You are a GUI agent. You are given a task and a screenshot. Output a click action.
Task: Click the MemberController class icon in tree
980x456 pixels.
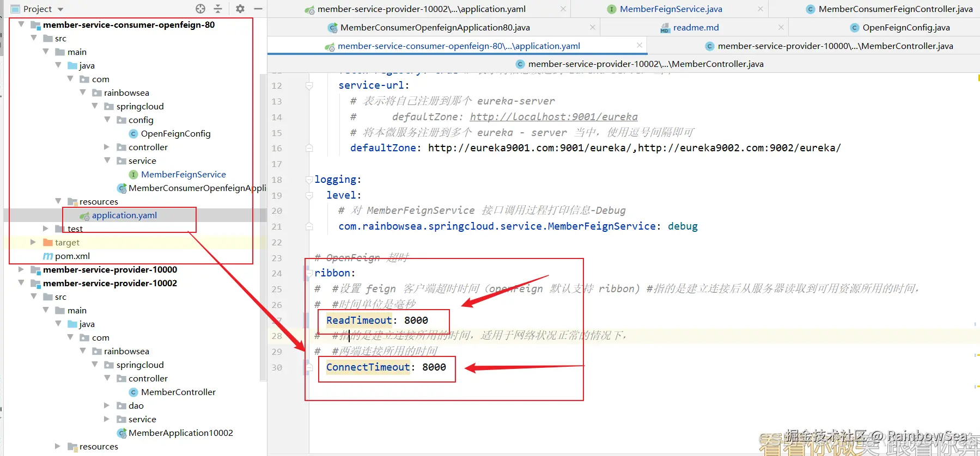[x=133, y=392]
